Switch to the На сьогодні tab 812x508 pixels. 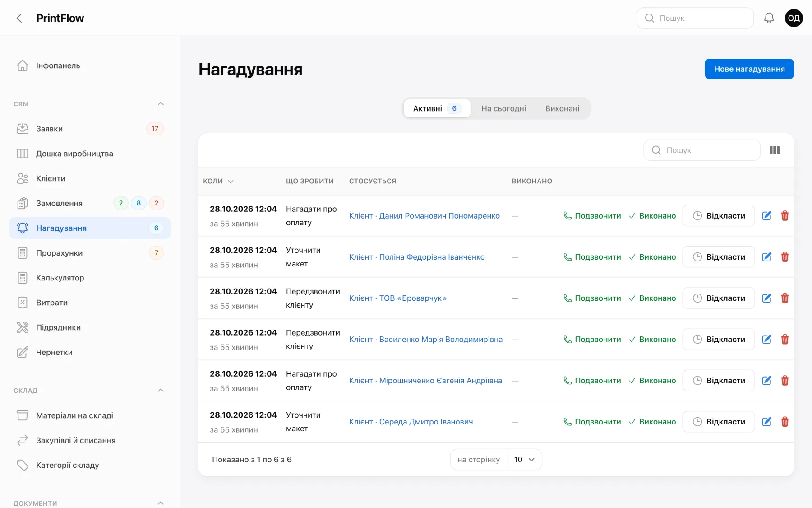(x=503, y=108)
